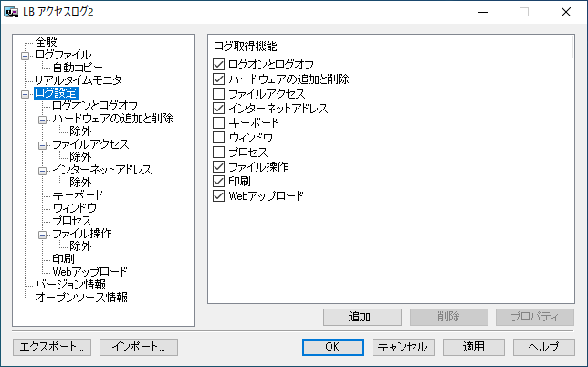This screenshot has width=588, height=367.
Task: Collapse the ログファイル tree node
Action: click(25, 55)
